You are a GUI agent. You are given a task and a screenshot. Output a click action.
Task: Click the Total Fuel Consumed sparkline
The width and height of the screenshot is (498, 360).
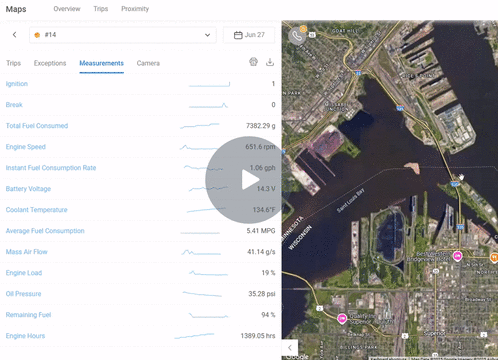(200, 126)
